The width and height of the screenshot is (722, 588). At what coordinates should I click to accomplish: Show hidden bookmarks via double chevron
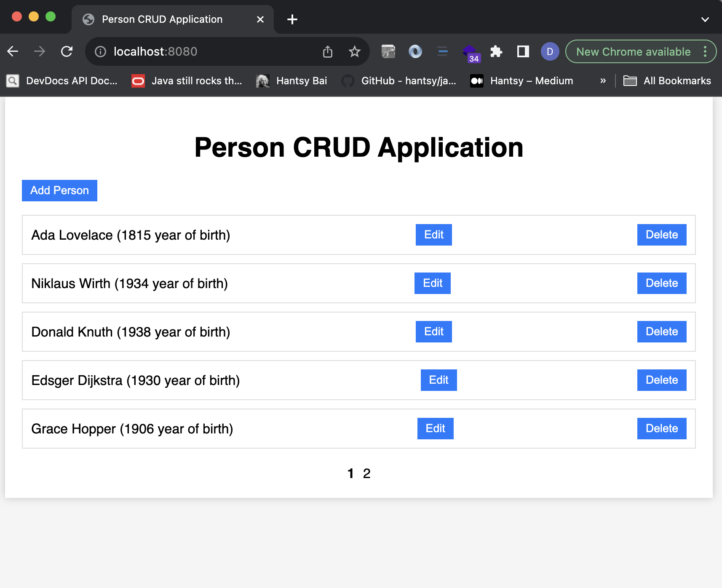point(603,80)
